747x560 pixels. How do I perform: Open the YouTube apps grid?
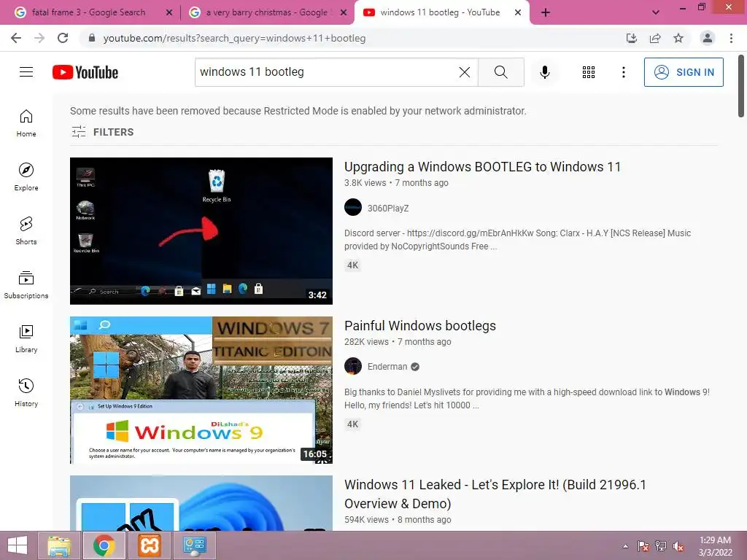[589, 72]
